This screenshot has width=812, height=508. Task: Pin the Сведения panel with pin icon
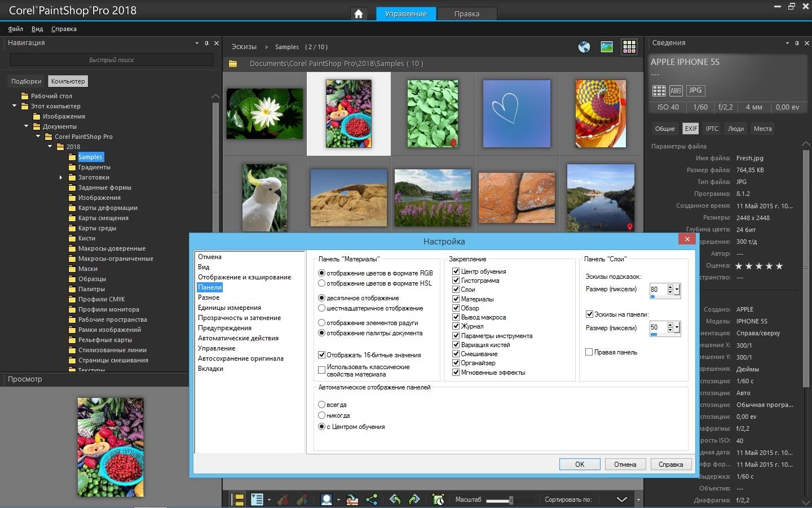point(797,43)
